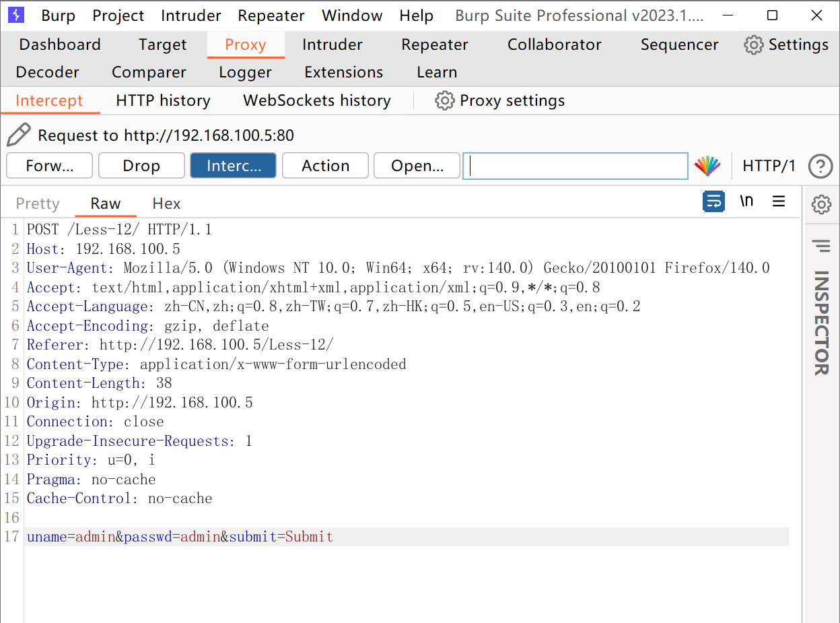Open the HTTP/1 protocol dropdown
840x623 pixels.
pos(769,166)
